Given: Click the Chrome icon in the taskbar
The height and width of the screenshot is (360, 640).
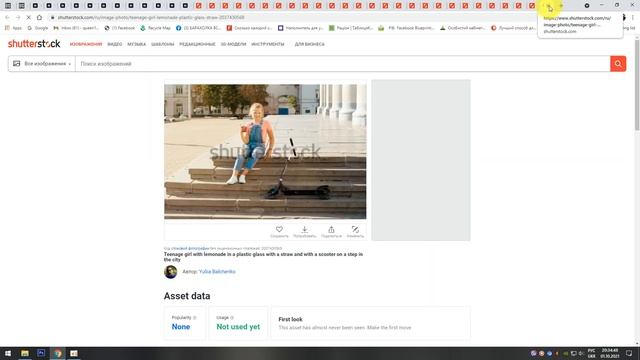Looking at the screenshot, I should tap(58, 353).
